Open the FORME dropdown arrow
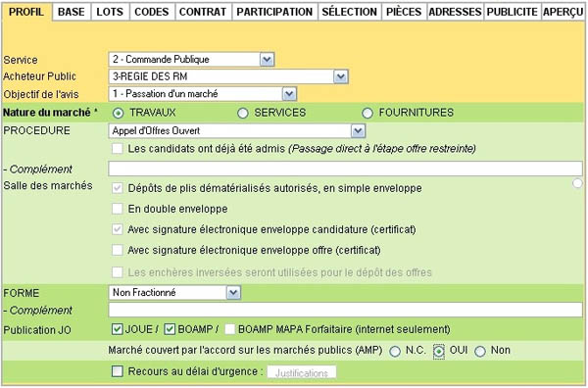588x388 pixels. (233, 293)
